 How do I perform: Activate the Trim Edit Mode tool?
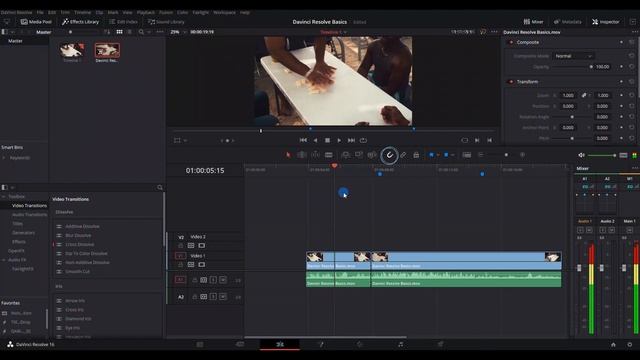(302, 155)
